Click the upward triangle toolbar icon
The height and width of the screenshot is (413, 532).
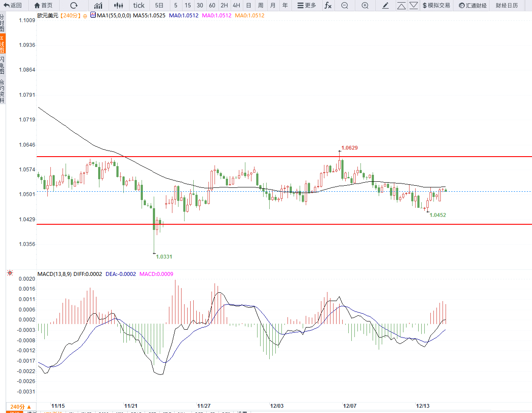(x=401, y=6)
